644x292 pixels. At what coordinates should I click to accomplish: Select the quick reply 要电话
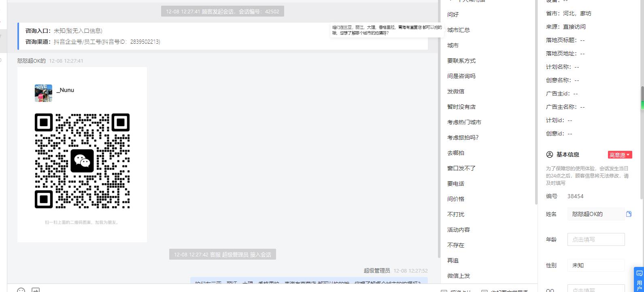pos(456,184)
